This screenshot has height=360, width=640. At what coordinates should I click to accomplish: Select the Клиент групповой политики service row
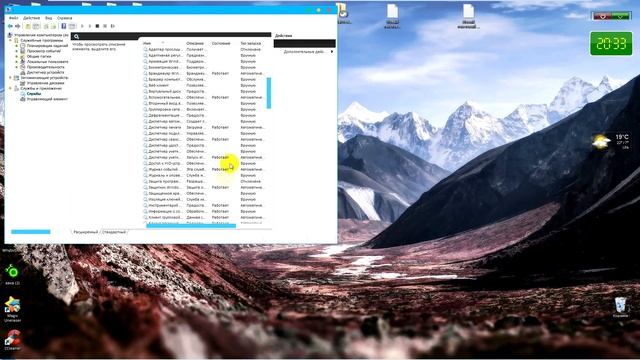tap(204, 217)
